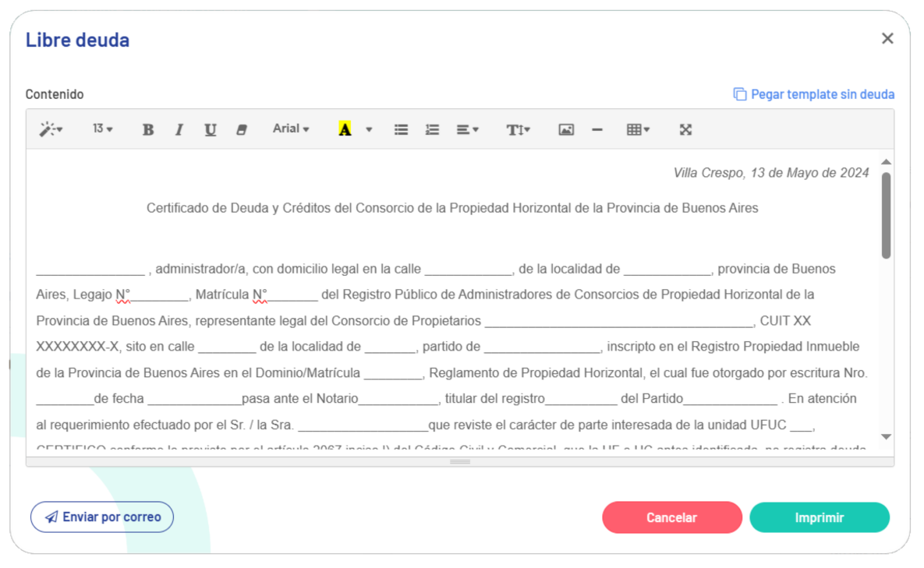Screen dimensions: 924x568
Task: Toggle bold formatting
Action: point(148,129)
